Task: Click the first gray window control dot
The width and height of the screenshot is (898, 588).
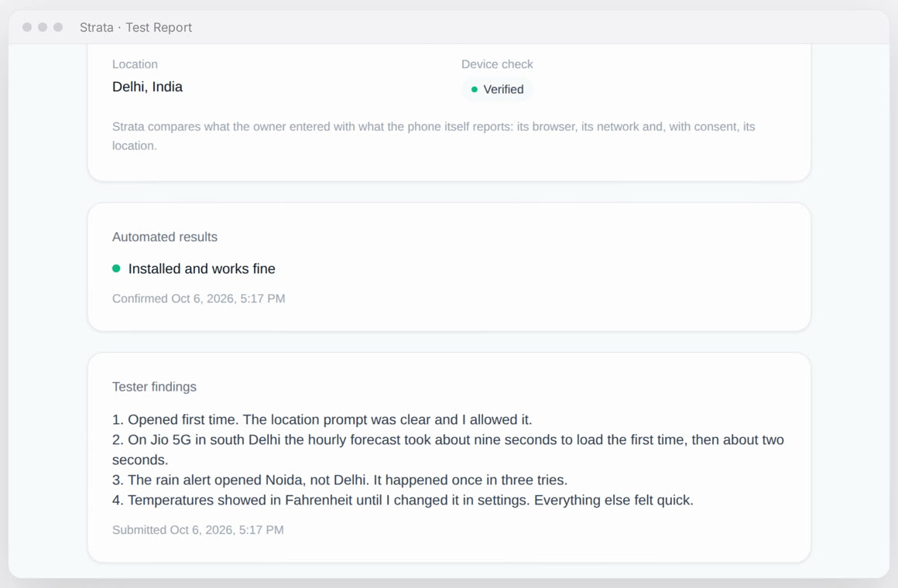Action: [27, 27]
